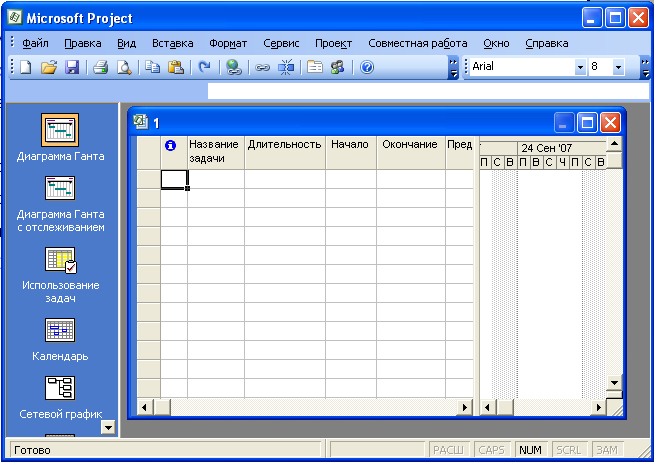Viewport: 654px width, 462px height.
Task: Paste from clipboard toolbar icon
Action: point(176,67)
